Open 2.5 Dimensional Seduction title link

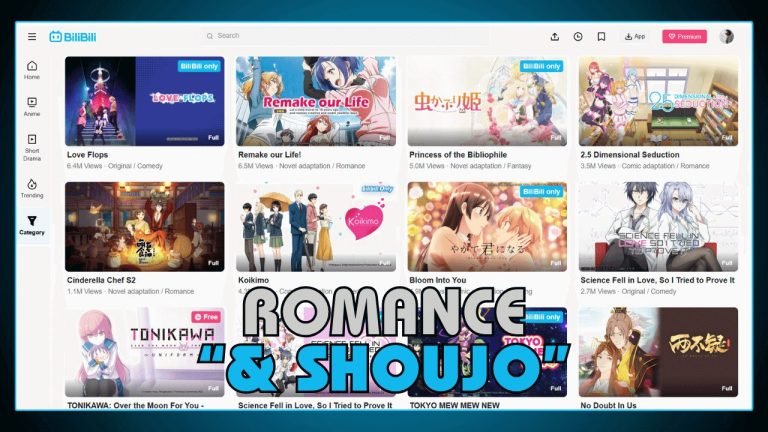coord(629,155)
